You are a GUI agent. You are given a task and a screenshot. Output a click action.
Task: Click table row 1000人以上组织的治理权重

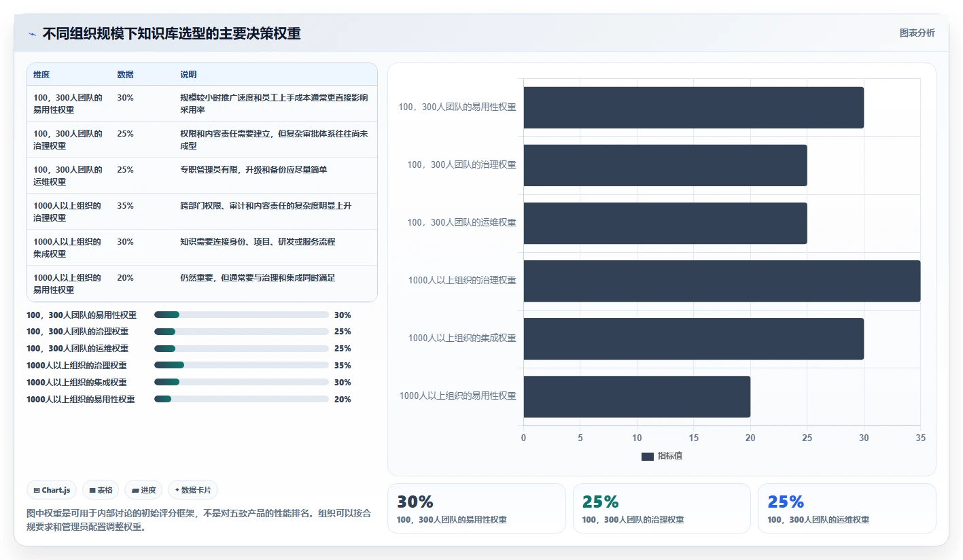tap(202, 211)
